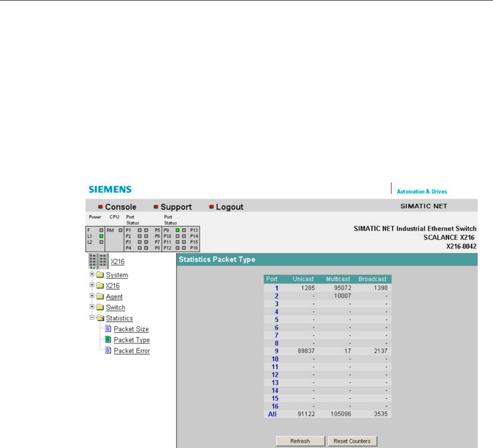Click the X216 root device link
The image size is (493, 448).
118,262
